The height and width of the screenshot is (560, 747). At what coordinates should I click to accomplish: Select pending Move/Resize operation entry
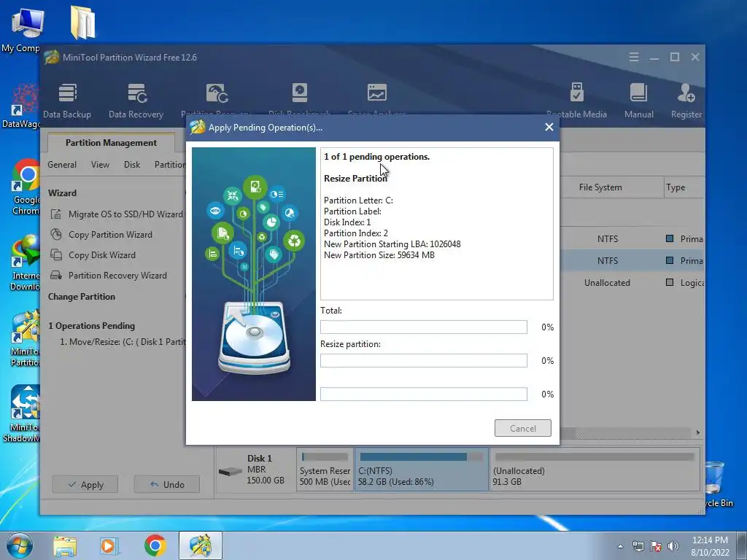point(123,342)
